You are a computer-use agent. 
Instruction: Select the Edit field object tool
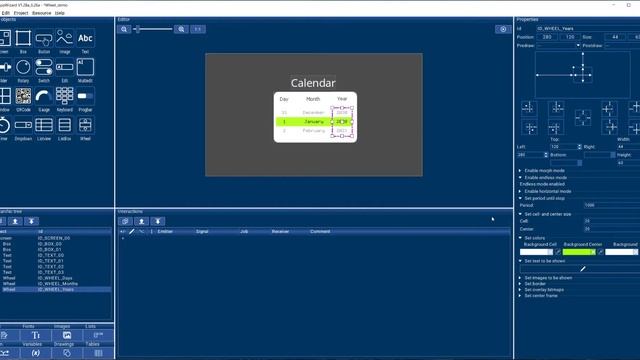tap(64, 67)
